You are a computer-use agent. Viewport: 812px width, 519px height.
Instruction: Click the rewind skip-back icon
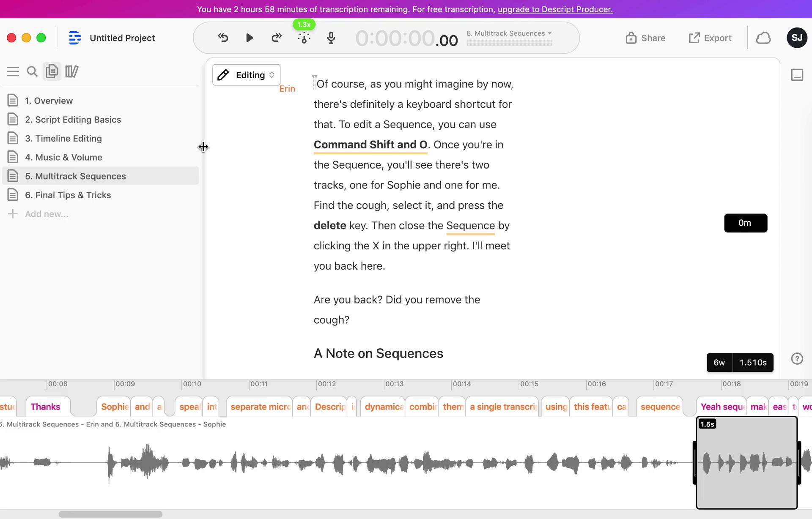[x=222, y=38]
